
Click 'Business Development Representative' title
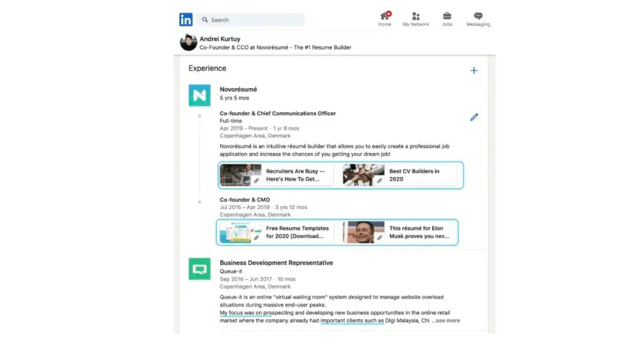[276, 263]
